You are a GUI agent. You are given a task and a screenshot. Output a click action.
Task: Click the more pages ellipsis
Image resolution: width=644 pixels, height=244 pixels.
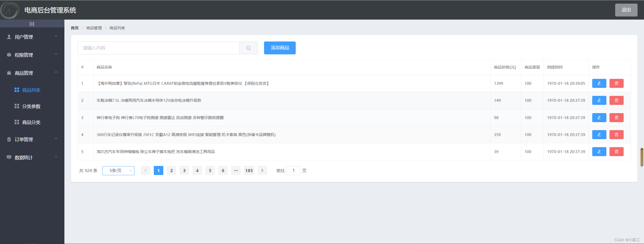(x=236, y=171)
